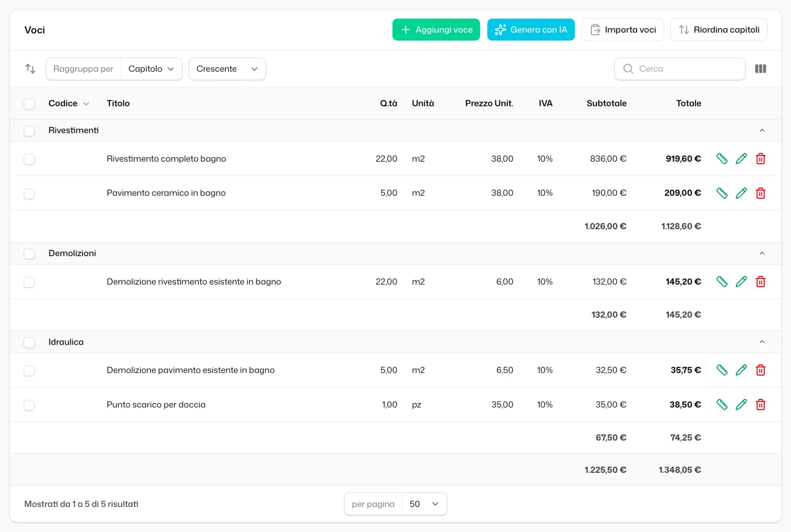The height and width of the screenshot is (532, 791).
Task: Open the Crescente sort order dropdown
Action: [x=227, y=69]
